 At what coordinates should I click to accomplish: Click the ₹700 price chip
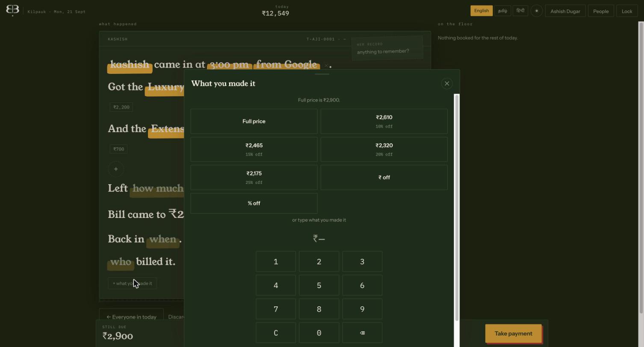point(119,149)
